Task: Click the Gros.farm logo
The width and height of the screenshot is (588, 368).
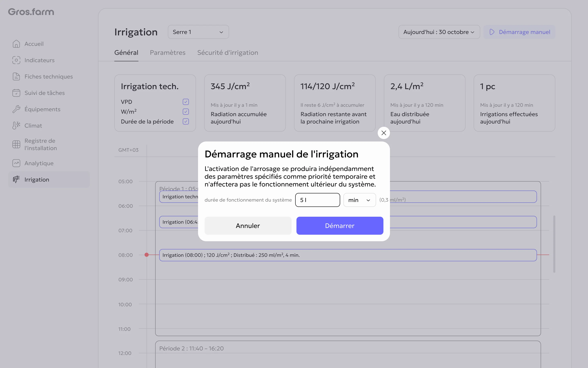Action: [31, 12]
